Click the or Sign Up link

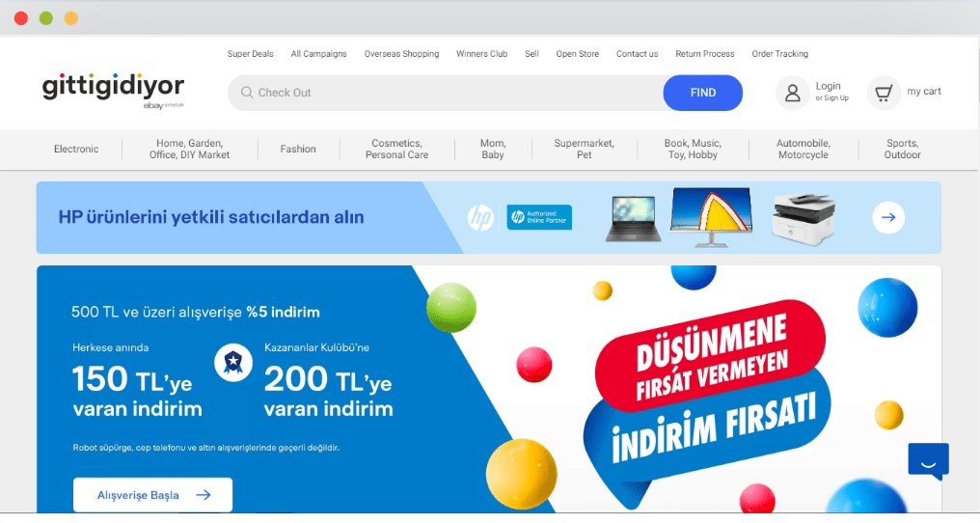[831, 98]
